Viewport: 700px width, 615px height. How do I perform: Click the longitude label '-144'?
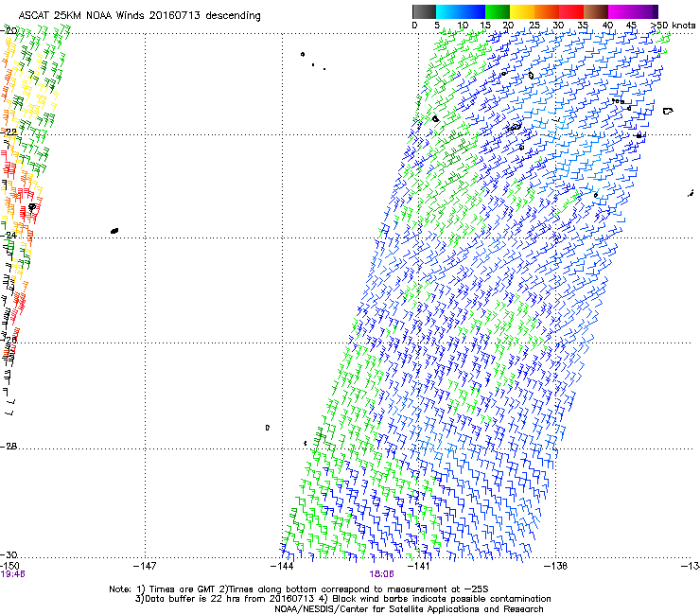tap(282, 566)
